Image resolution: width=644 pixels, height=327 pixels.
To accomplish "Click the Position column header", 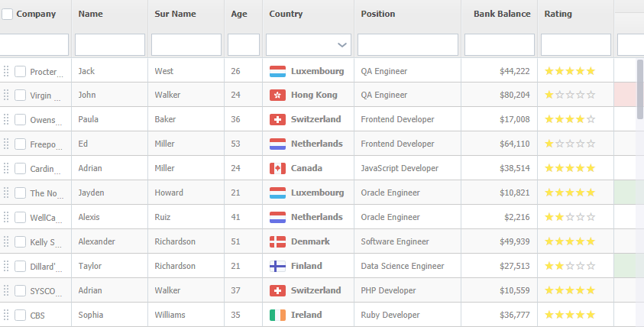I will coord(378,14).
